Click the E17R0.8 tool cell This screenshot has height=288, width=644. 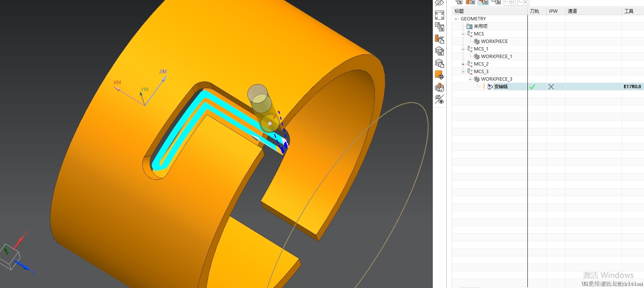click(632, 87)
